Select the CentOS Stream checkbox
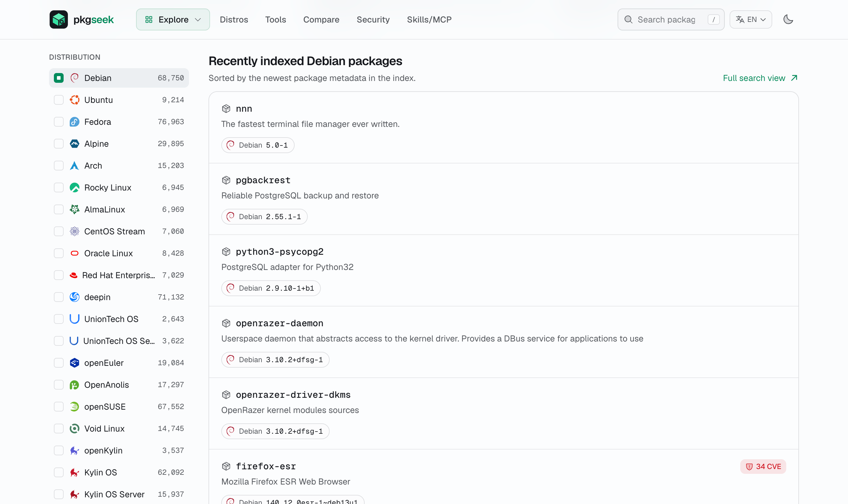The image size is (848, 504). point(59,231)
